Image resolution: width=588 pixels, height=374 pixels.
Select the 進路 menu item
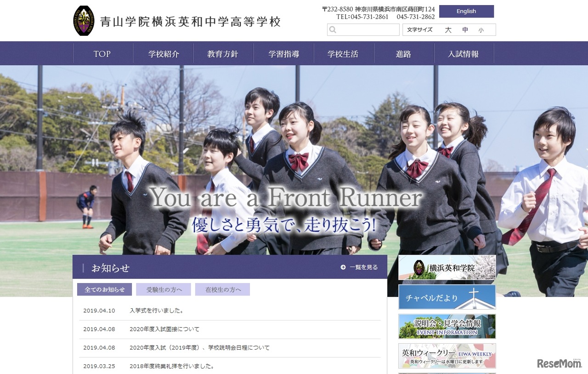(403, 53)
